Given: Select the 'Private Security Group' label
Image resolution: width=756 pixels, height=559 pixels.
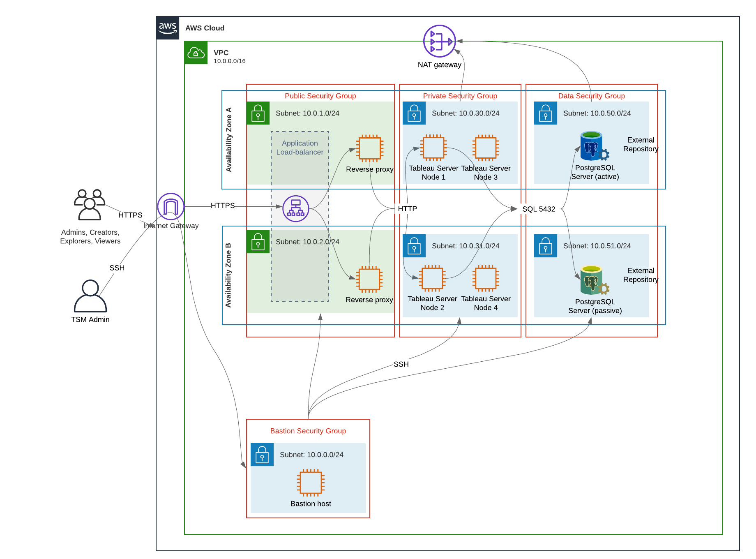Looking at the screenshot, I should tap(460, 96).
